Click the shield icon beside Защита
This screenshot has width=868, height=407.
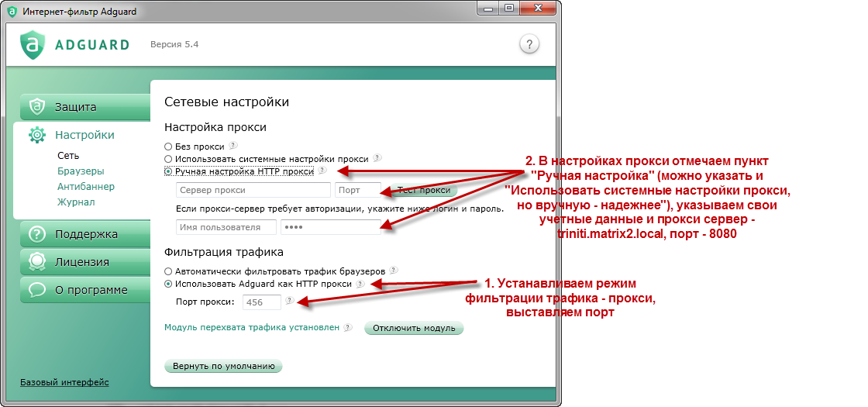[37, 106]
